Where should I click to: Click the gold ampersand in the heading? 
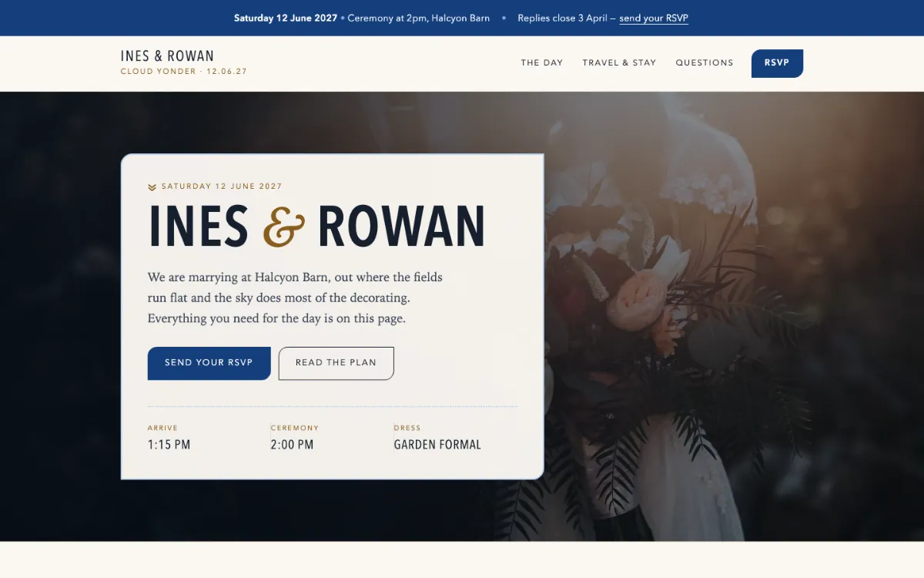(x=283, y=227)
